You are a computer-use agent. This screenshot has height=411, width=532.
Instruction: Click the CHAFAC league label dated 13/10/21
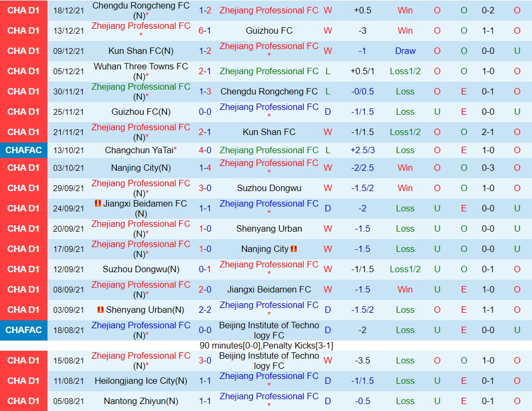[24, 150]
